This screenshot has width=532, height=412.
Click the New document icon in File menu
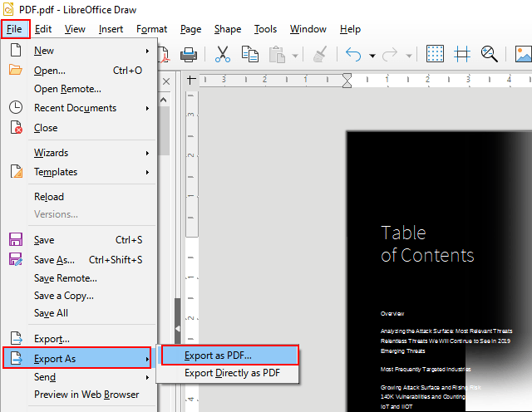tap(16, 50)
